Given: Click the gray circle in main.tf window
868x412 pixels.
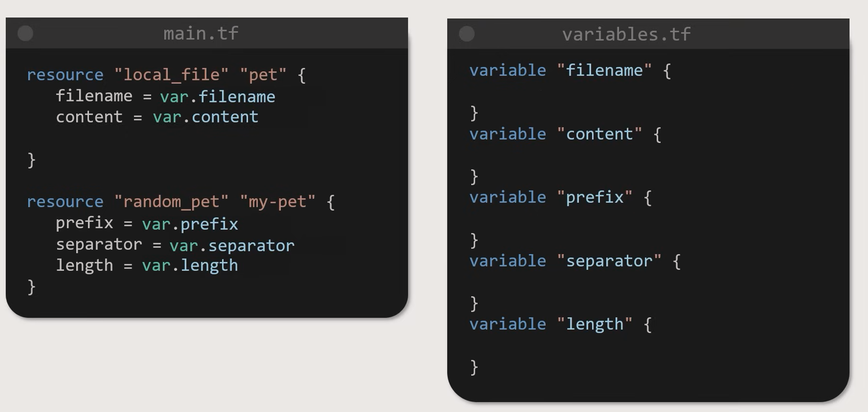Looking at the screenshot, I should pyautogui.click(x=25, y=33).
